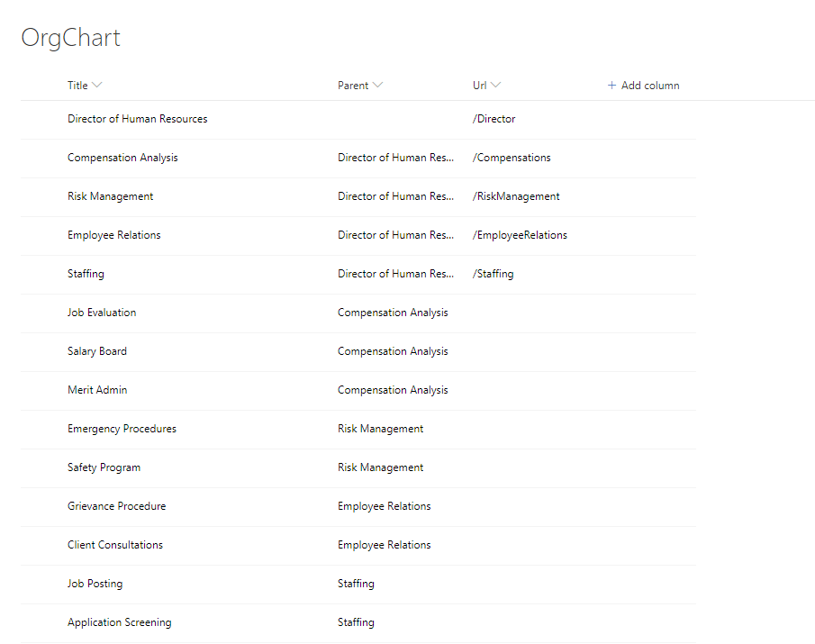Click the Employee Relations title
Screen dimensions: 815x644
tap(113, 235)
